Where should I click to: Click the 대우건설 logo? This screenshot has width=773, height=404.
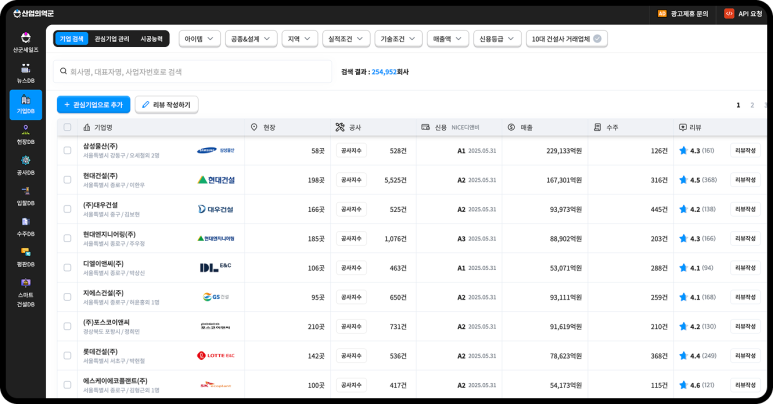point(216,209)
